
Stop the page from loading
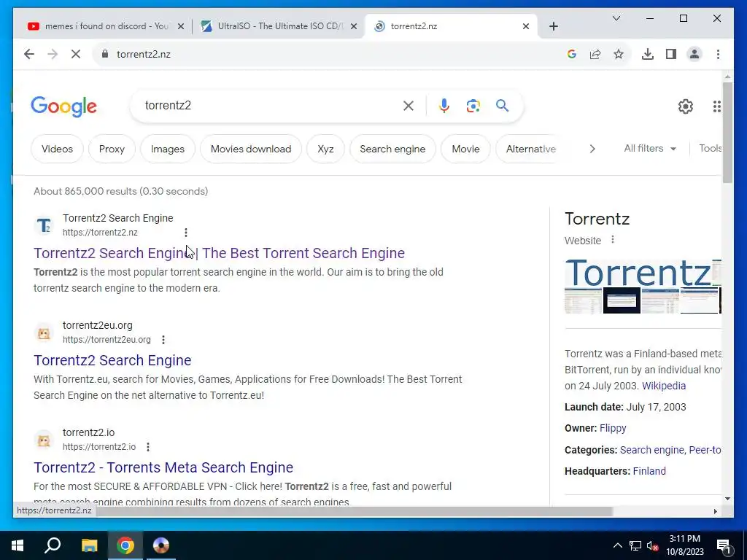click(x=76, y=54)
